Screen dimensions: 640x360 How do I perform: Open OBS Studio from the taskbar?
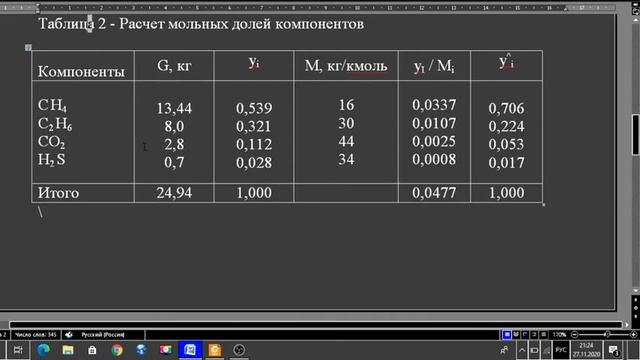[x=239, y=350]
